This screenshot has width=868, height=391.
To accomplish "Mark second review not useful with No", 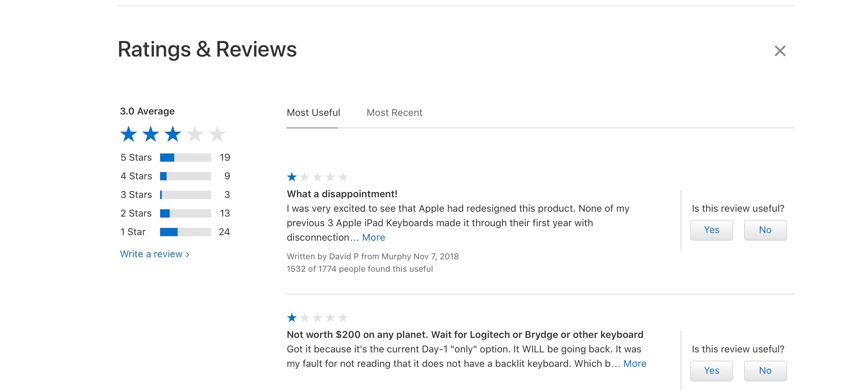I will pyautogui.click(x=765, y=371).
